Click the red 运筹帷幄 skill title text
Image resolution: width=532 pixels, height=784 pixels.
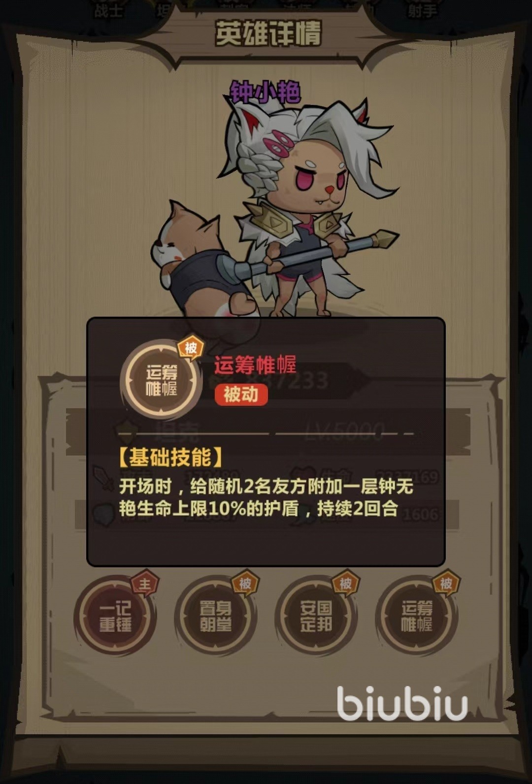255,365
